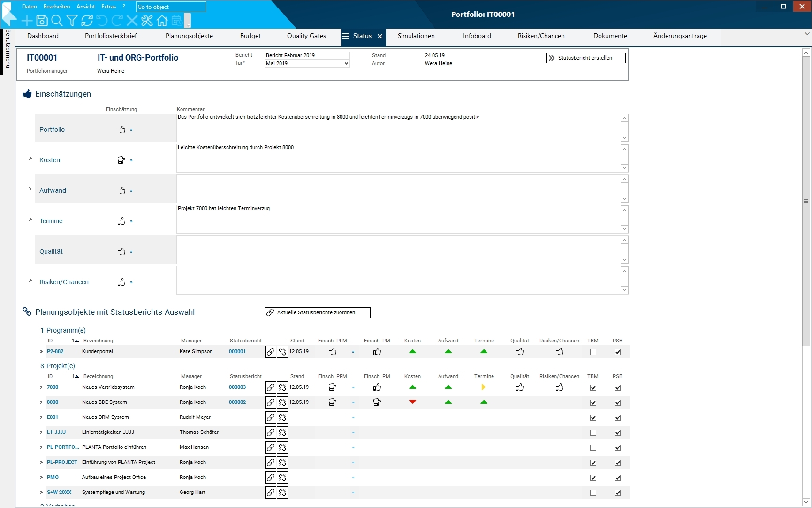The image size is (812, 508).
Task: Click unlink icon in Kundenportal row
Action: pos(282,352)
